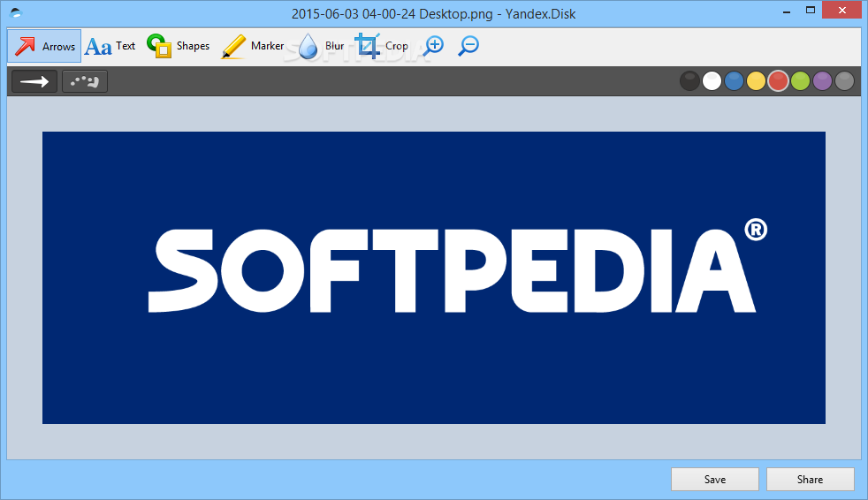Pick the blue color swatch

point(734,81)
